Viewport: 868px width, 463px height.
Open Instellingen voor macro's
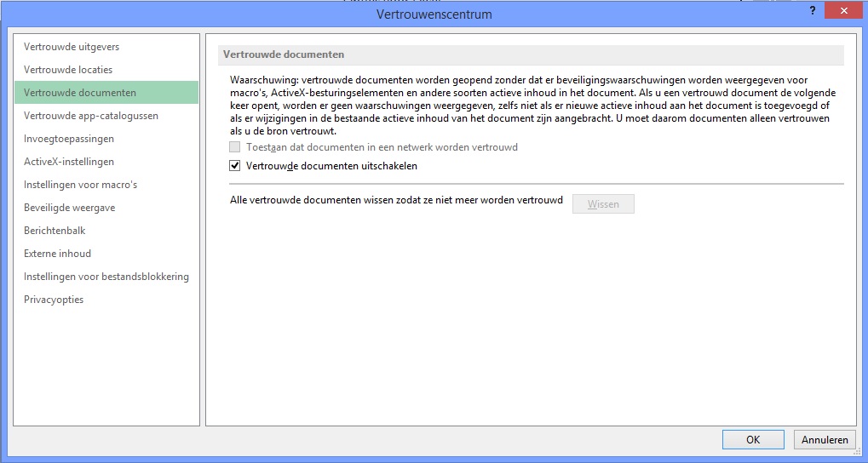(x=80, y=185)
